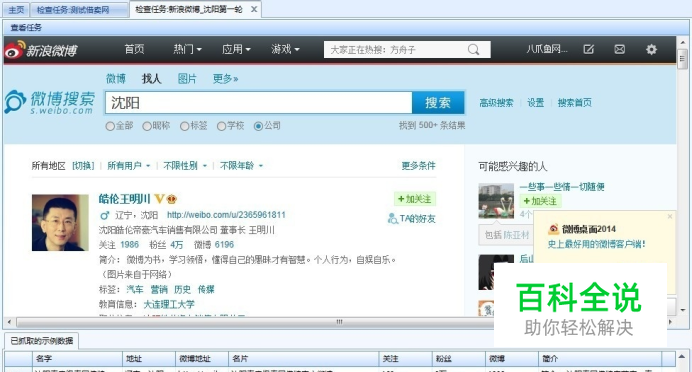This screenshot has height=372, width=692.
Task: Open the messages envelope icon
Action: [x=620, y=49]
